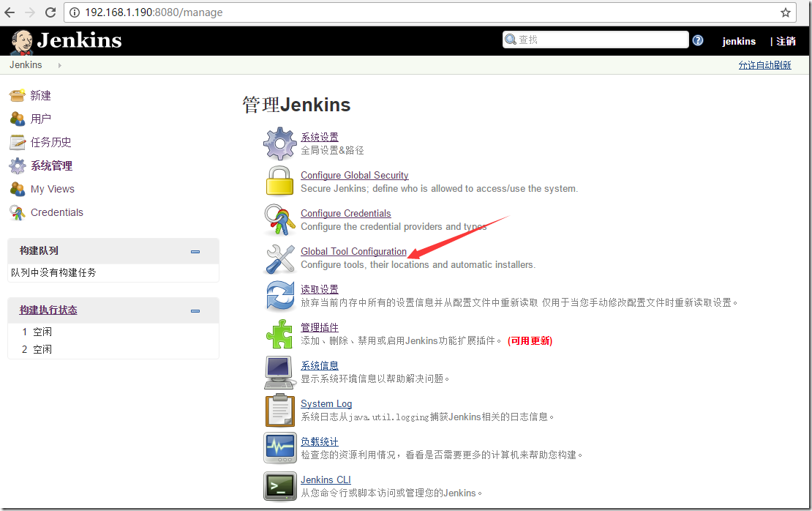This screenshot has height=511, width=812.
Task: Open Configure Global Security link
Action: (x=355, y=175)
